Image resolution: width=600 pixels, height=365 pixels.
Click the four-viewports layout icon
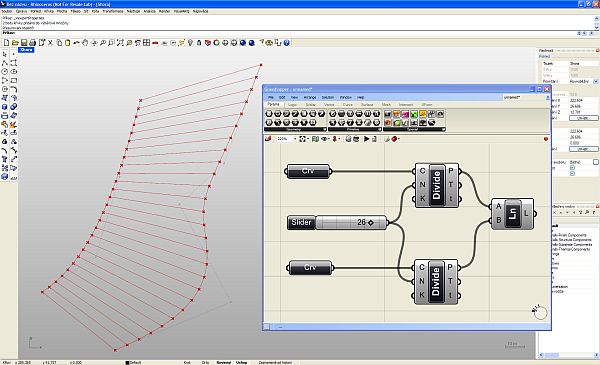point(146,43)
